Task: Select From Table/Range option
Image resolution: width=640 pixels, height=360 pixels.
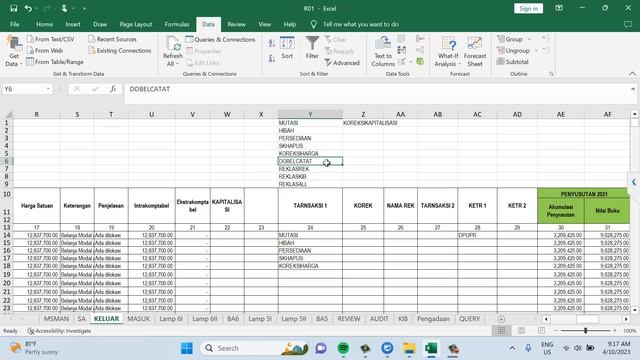Action: coord(55,62)
